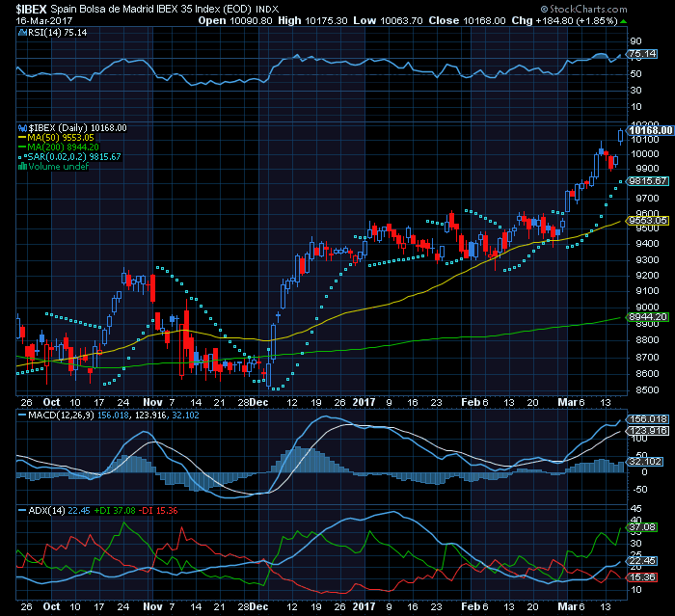This screenshot has width=675, height=616.
Task: Click the Dec label on price chart axis
Action: [259, 402]
